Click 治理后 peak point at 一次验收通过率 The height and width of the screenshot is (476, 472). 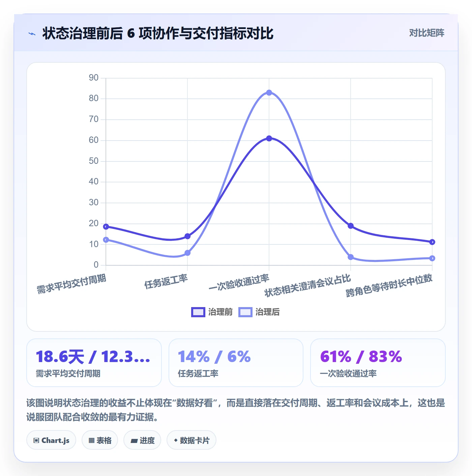[x=269, y=93]
